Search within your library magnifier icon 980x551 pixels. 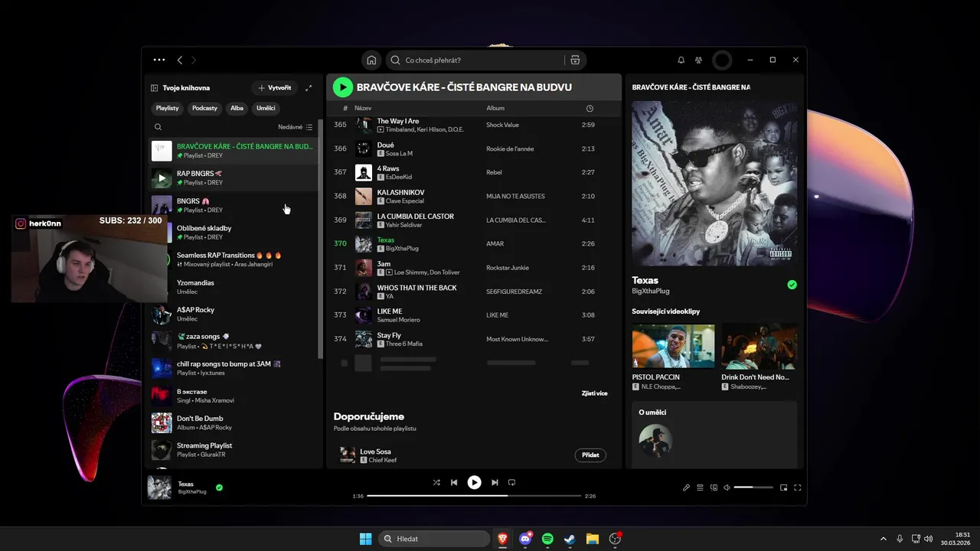point(158,127)
